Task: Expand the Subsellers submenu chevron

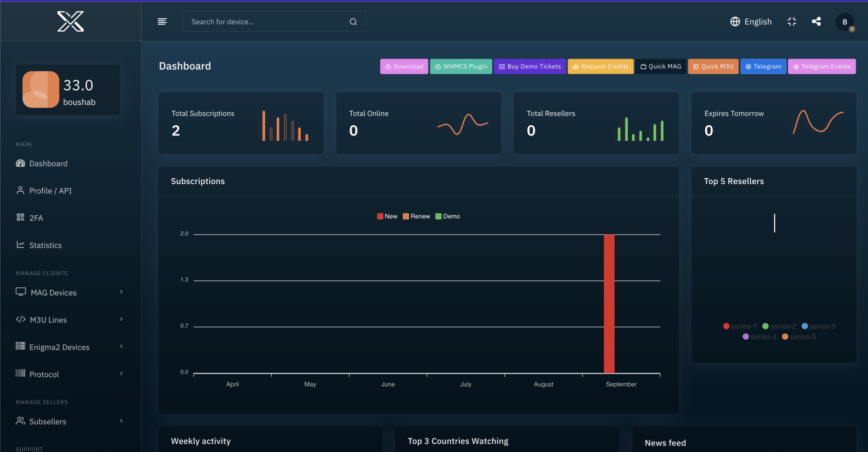Action: point(121,420)
